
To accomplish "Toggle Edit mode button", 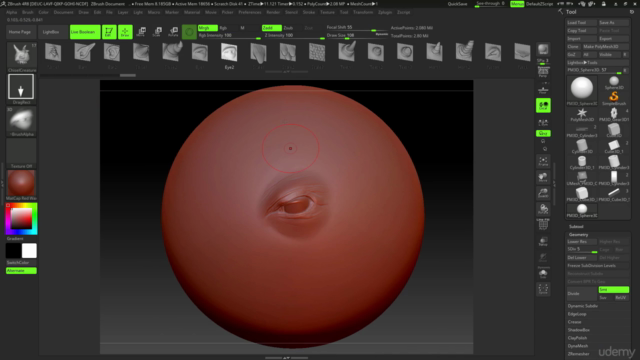I will tap(109, 32).
